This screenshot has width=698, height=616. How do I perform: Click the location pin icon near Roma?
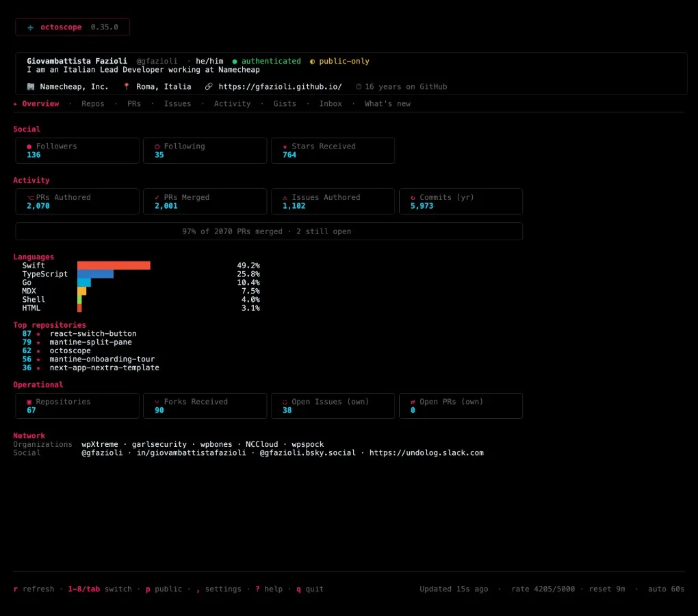coord(127,86)
